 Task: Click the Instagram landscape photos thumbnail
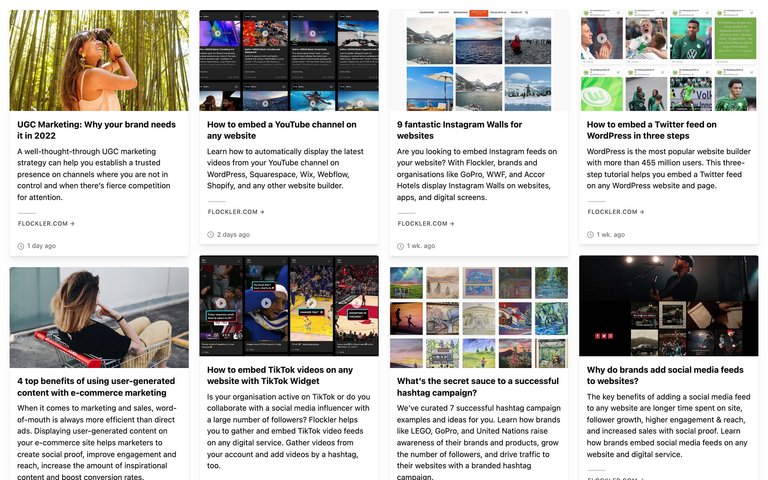pos(479,60)
